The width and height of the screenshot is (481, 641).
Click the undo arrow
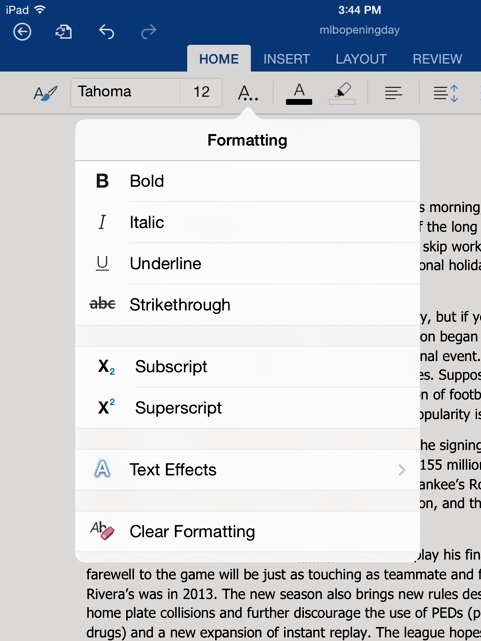106,32
